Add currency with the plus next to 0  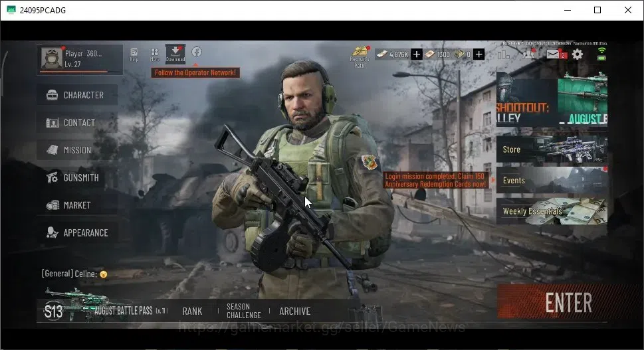click(479, 54)
